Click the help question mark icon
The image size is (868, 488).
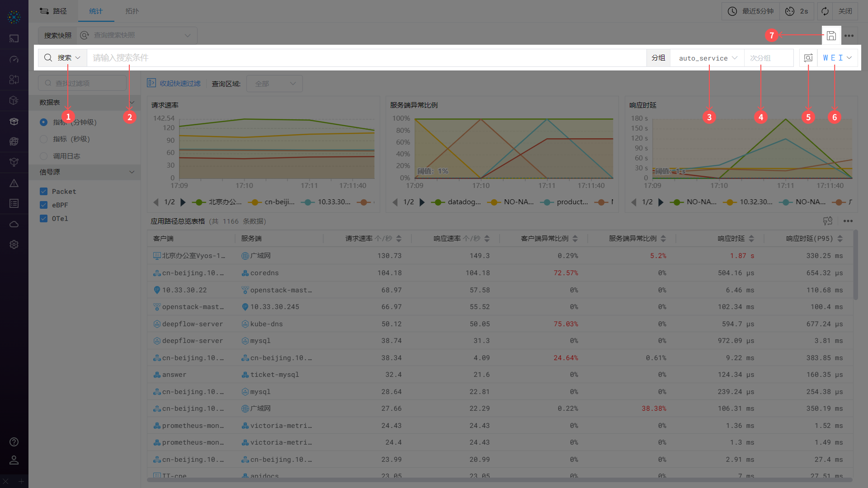14,442
